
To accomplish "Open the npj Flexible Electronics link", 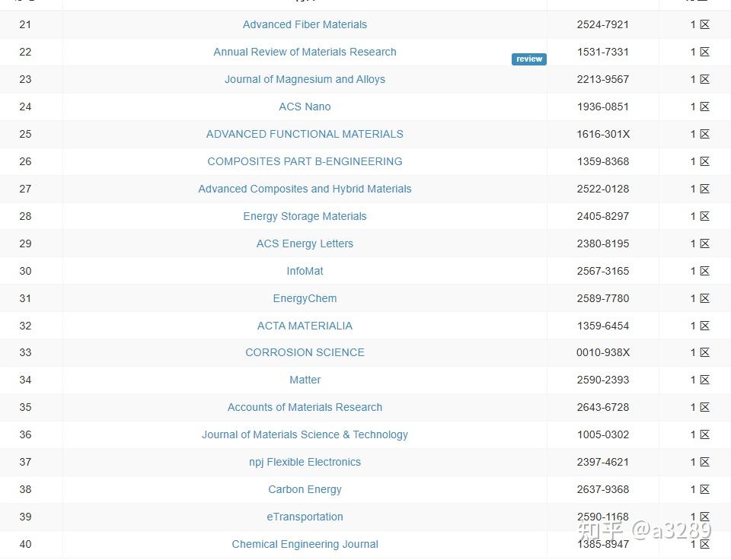I will [x=305, y=462].
